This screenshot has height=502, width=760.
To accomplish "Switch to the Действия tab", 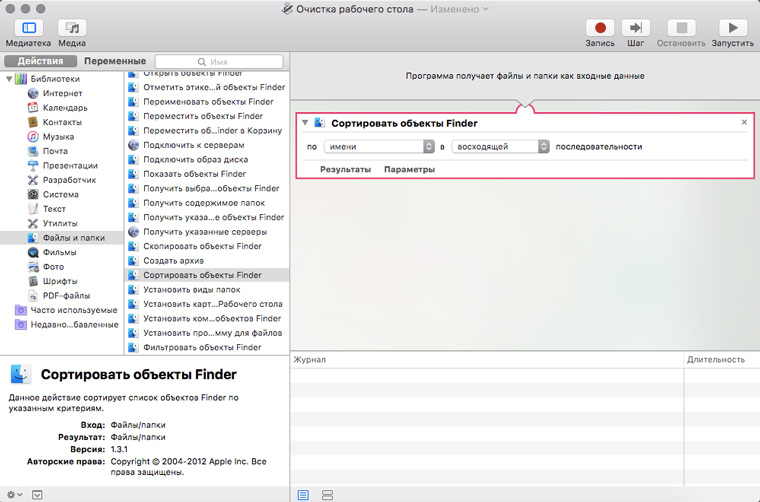I will 40,61.
